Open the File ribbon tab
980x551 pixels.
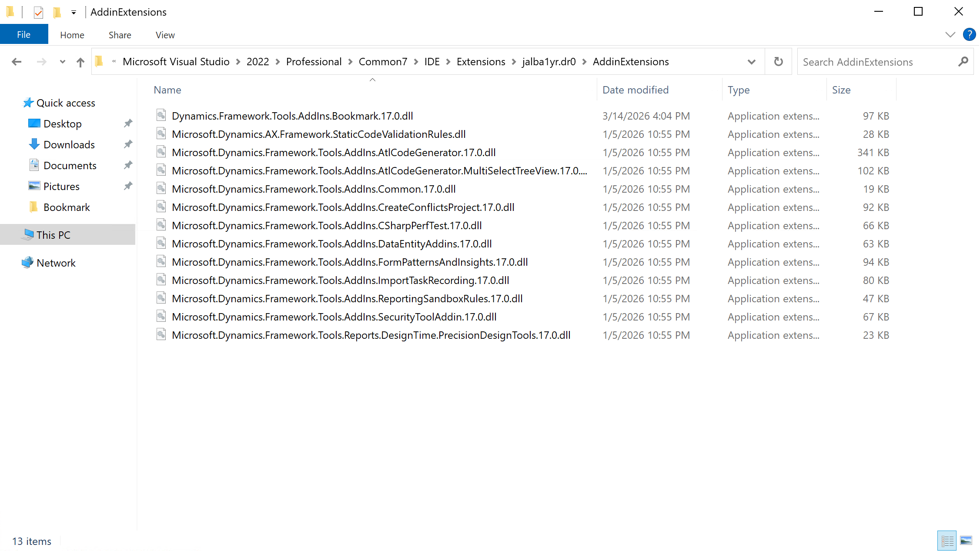[24, 35]
